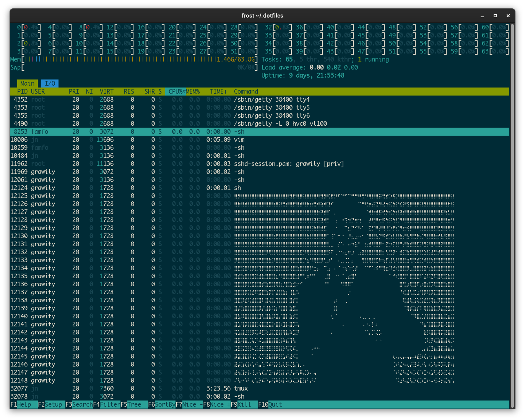
Task: Select PID 12148 grawity row
Action: 260,381
